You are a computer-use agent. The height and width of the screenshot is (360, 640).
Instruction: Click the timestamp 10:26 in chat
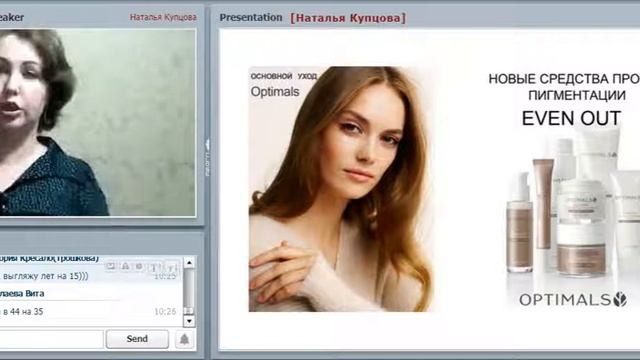(x=165, y=312)
